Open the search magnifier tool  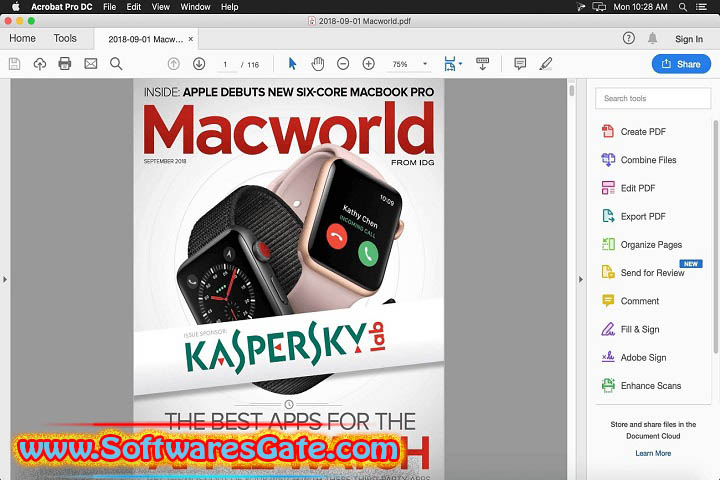116,64
